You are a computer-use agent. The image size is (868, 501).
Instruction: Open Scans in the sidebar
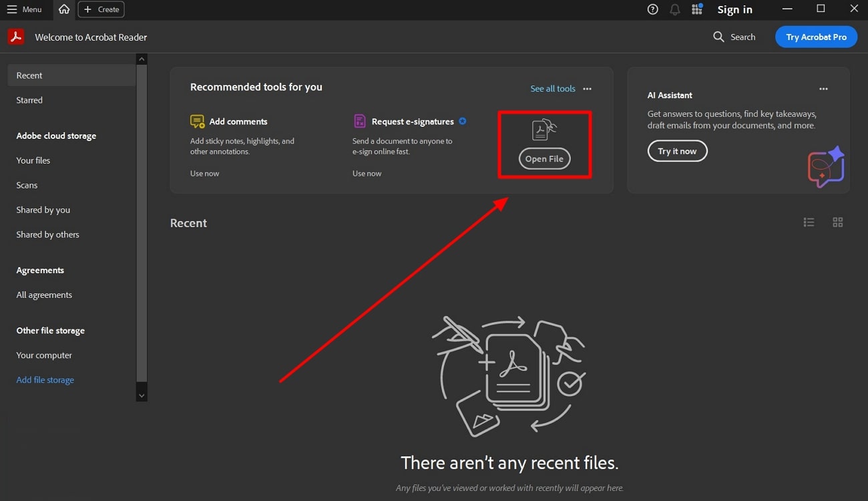point(27,185)
